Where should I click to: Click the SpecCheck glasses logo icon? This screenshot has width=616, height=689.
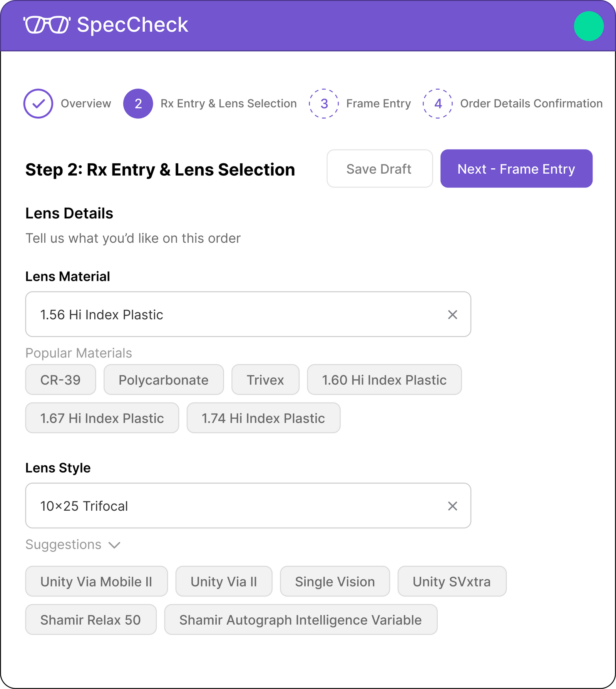click(47, 25)
